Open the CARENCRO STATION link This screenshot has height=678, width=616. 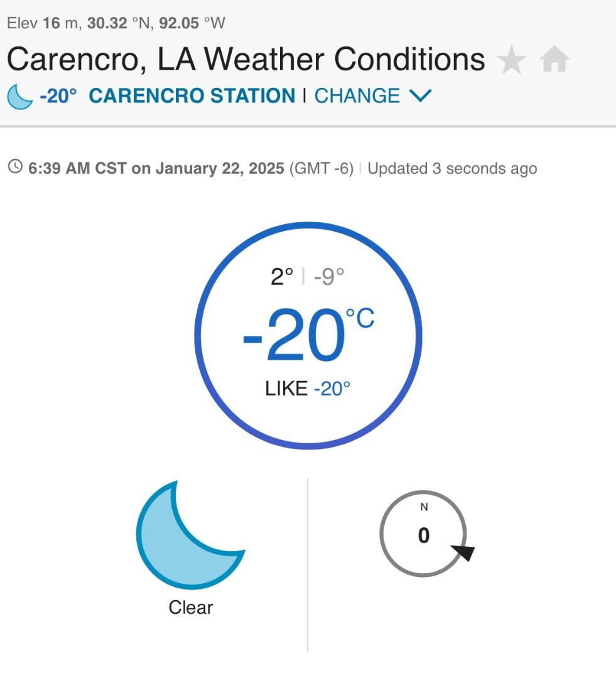click(192, 96)
